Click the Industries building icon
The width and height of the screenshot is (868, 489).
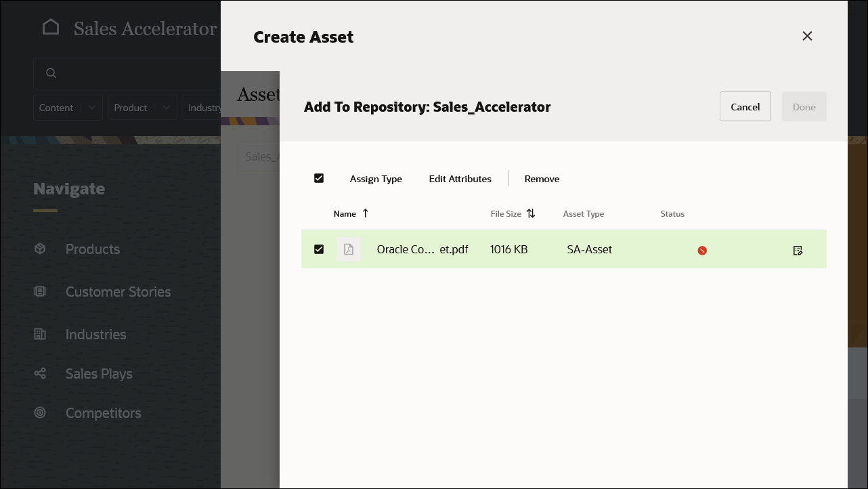point(40,334)
